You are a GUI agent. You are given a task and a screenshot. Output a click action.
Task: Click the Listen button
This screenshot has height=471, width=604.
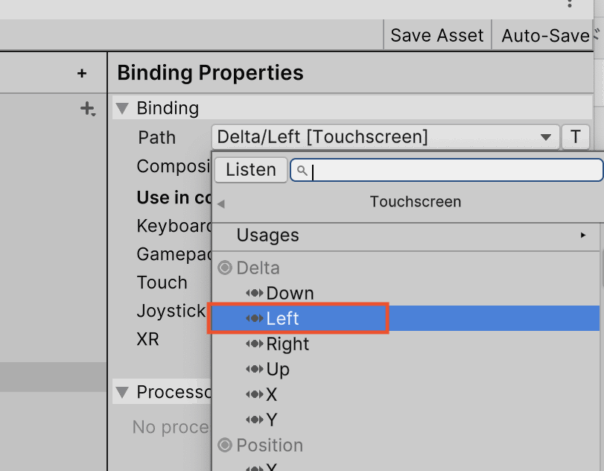pyautogui.click(x=251, y=170)
